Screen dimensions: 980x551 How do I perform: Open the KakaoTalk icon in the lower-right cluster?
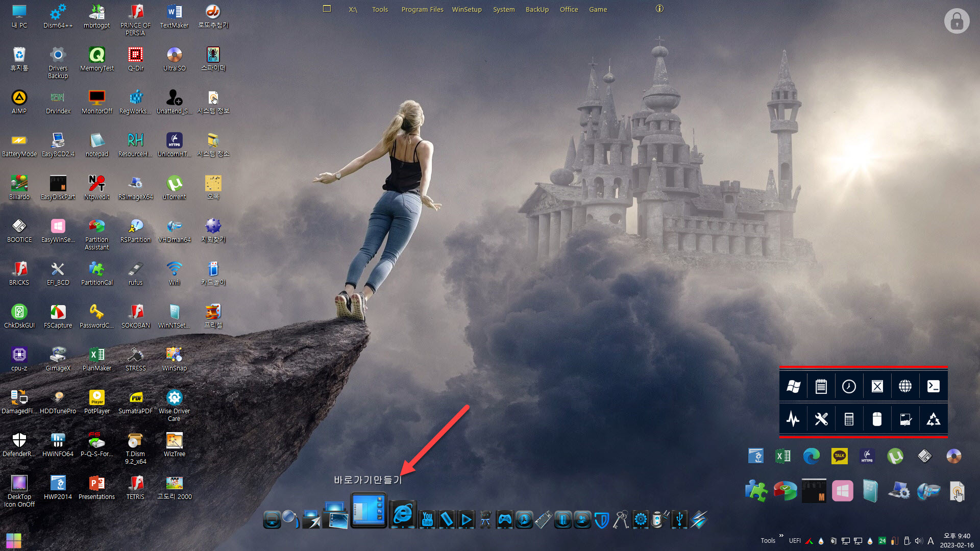[840, 456]
